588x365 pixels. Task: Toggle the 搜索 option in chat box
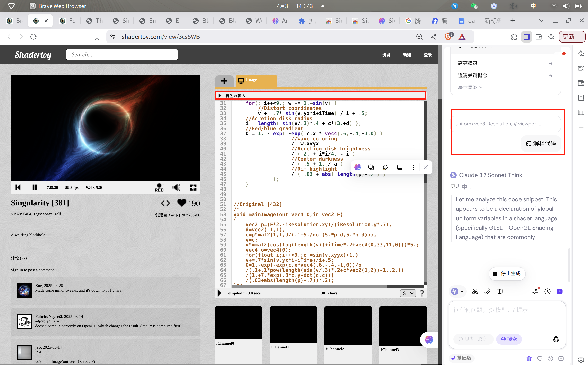(x=509, y=339)
